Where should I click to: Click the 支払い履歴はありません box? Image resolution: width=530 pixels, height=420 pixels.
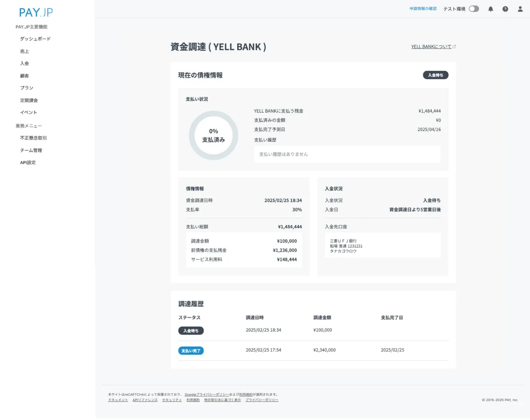click(x=347, y=154)
